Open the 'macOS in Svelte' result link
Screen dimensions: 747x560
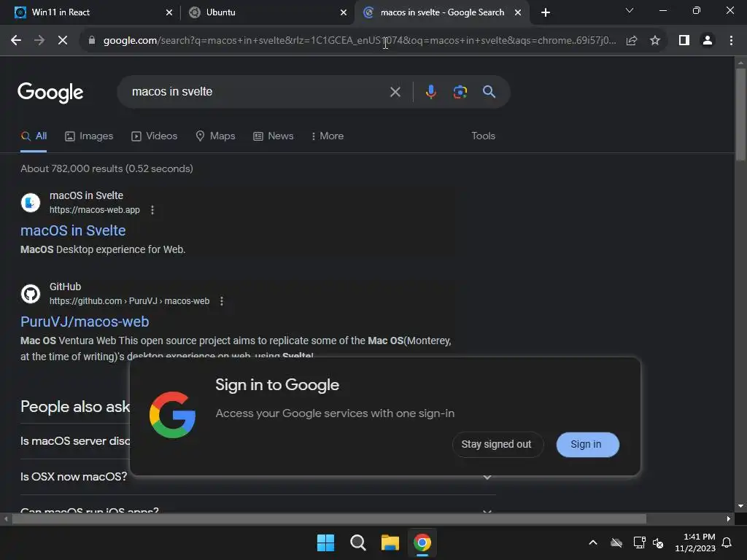pyautogui.click(x=73, y=230)
